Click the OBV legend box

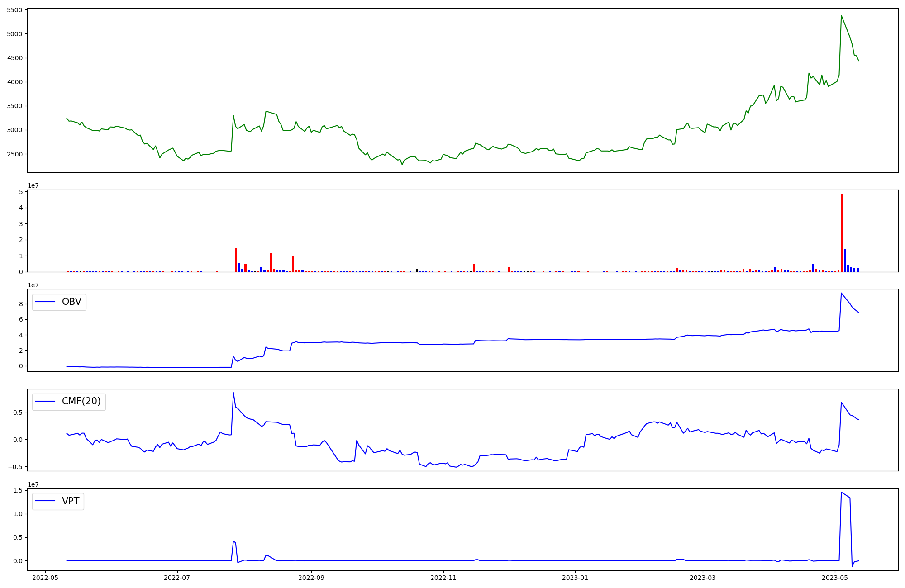pos(59,302)
